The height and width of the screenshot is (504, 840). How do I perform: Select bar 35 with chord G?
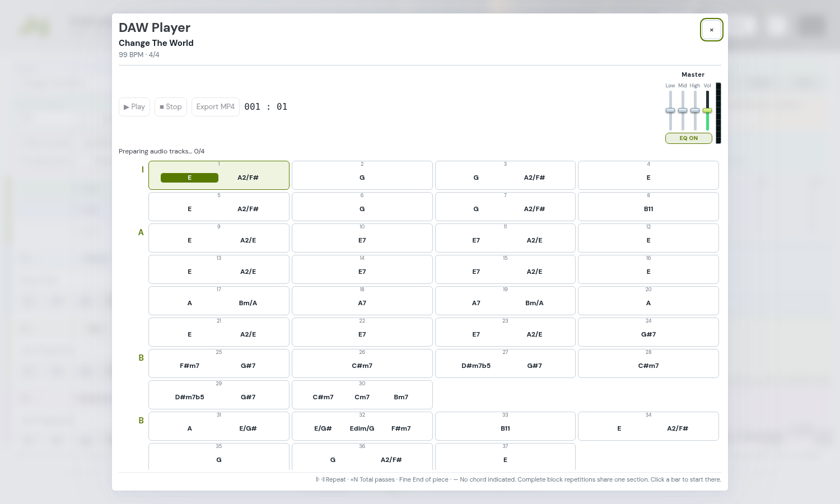tap(219, 457)
